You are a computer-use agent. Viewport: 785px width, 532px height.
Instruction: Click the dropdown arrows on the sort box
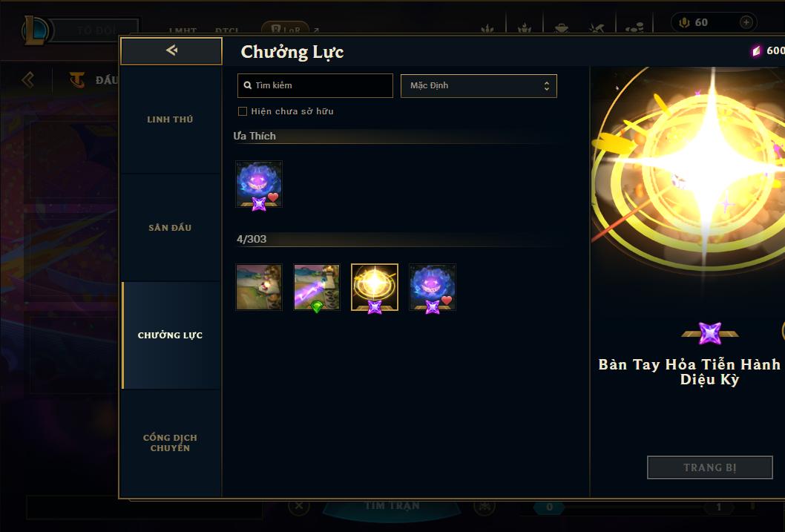pyautogui.click(x=547, y=86)
